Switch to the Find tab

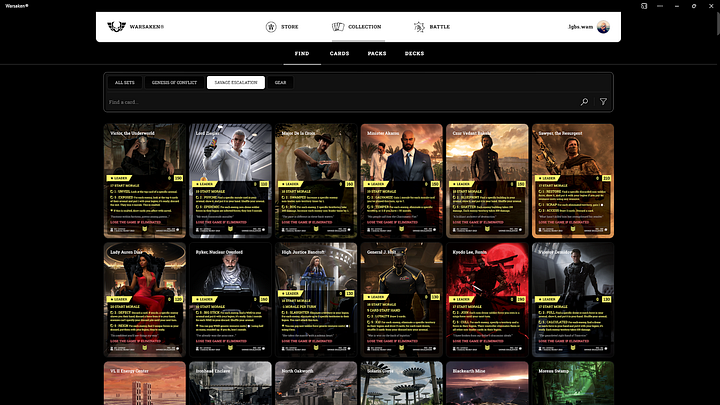coord(302,54)
